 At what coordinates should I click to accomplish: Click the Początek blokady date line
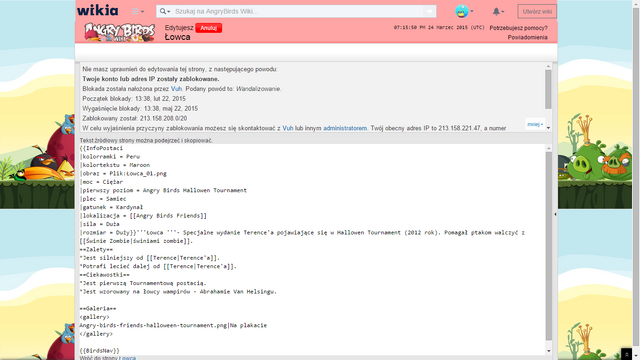pos(134,99)
